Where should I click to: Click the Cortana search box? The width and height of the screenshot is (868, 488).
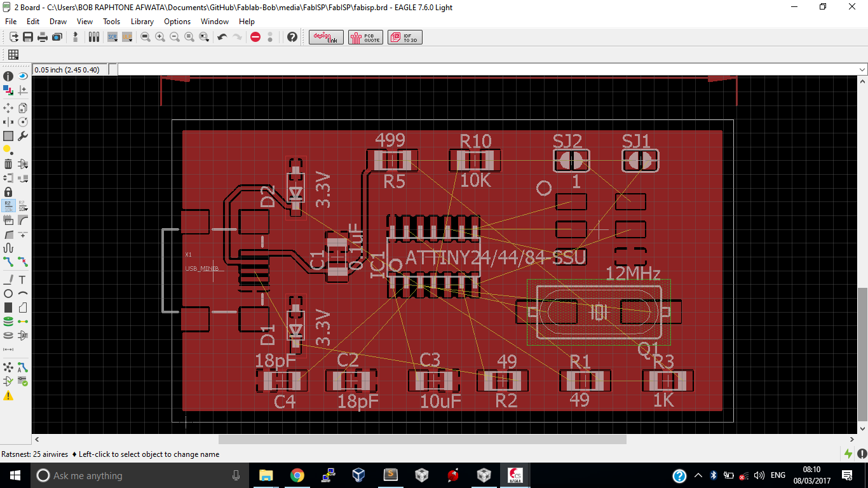(139, 475)
